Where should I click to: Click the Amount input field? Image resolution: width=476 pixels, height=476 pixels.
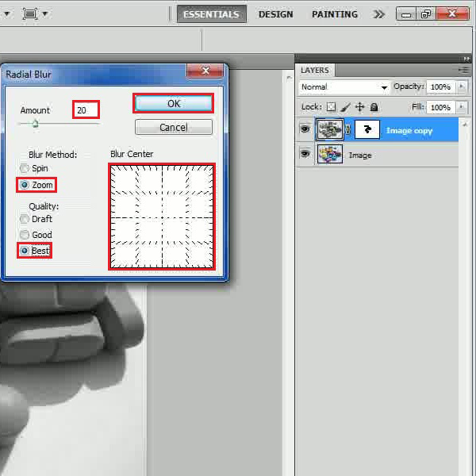pyautogui.click(x=86, y=110)
